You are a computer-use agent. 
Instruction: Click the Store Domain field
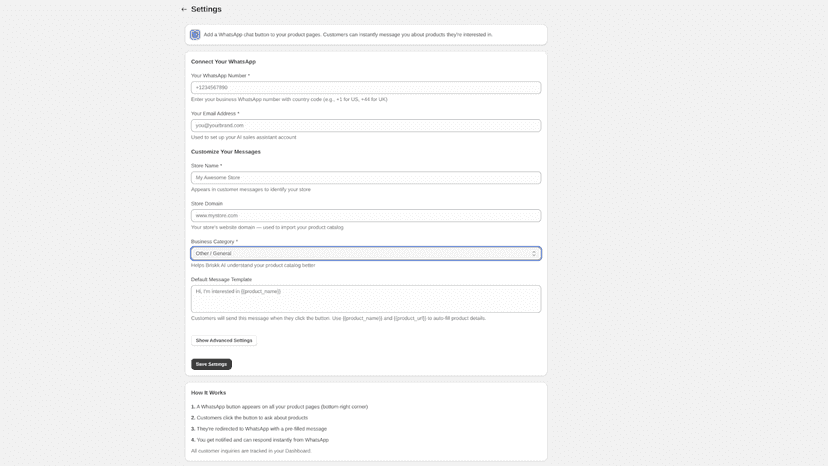[x=366, y=216]
